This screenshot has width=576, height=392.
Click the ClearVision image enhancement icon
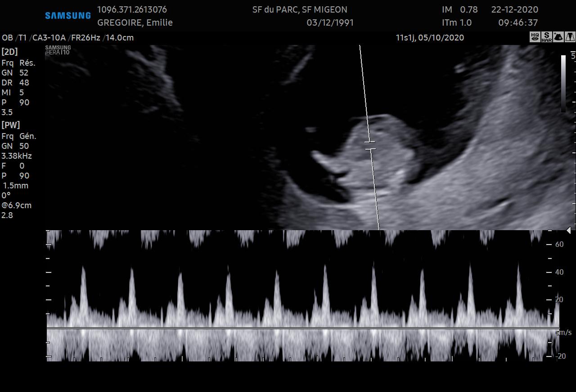558,37
